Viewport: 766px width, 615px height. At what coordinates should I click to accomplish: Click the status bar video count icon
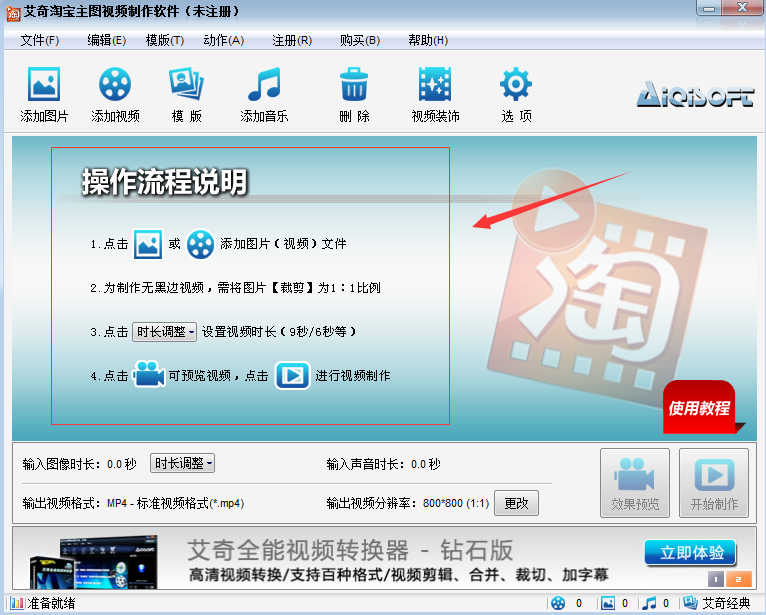(558, 603)
